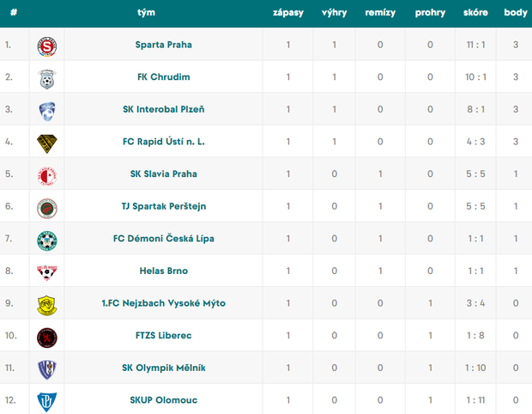
Task: Click the '#' rank column header
Action: (14, 13)
